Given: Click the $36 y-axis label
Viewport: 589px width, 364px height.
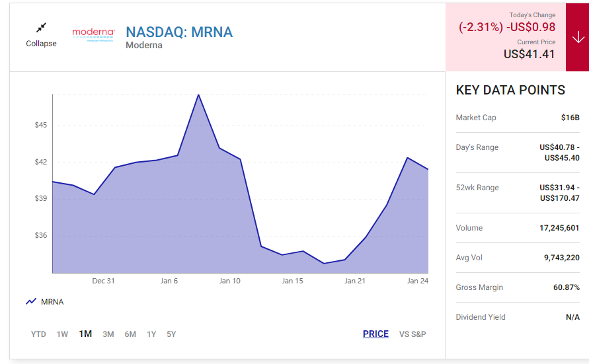Looking at the screenshot, I should click(x=41, y=235).
